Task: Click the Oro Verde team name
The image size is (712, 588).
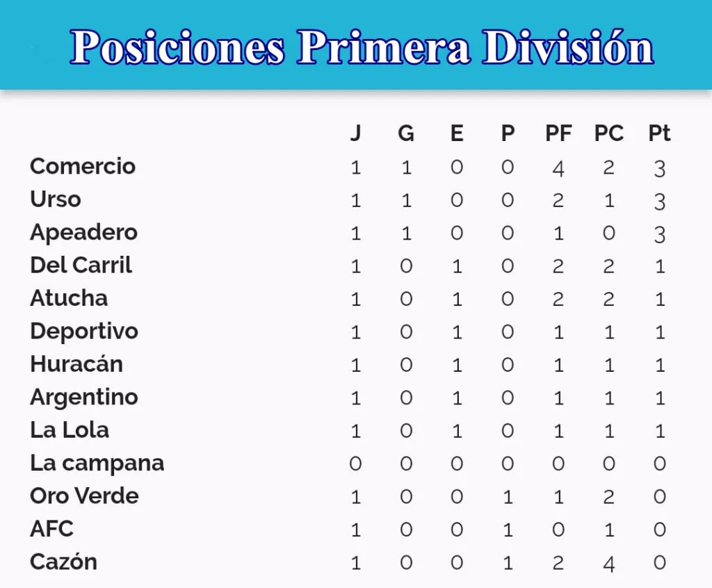Action: point(84,496)
